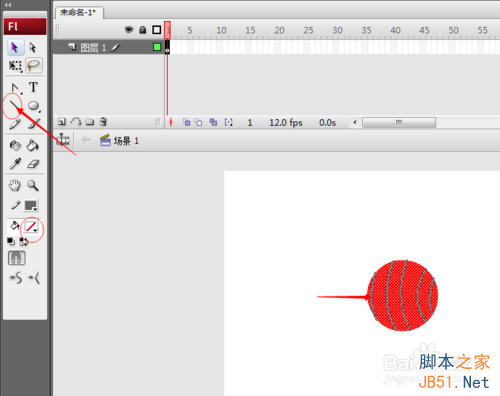
Task: Pick the Lasso tool
Action: [x=34, y=65]
